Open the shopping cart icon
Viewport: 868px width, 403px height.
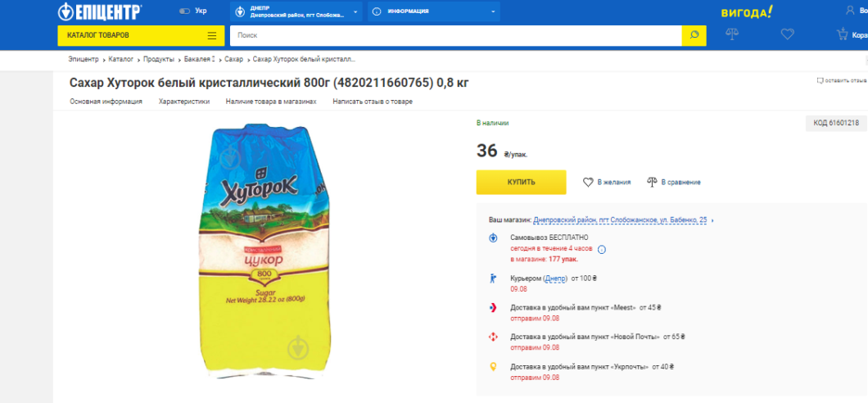[842, 34]
